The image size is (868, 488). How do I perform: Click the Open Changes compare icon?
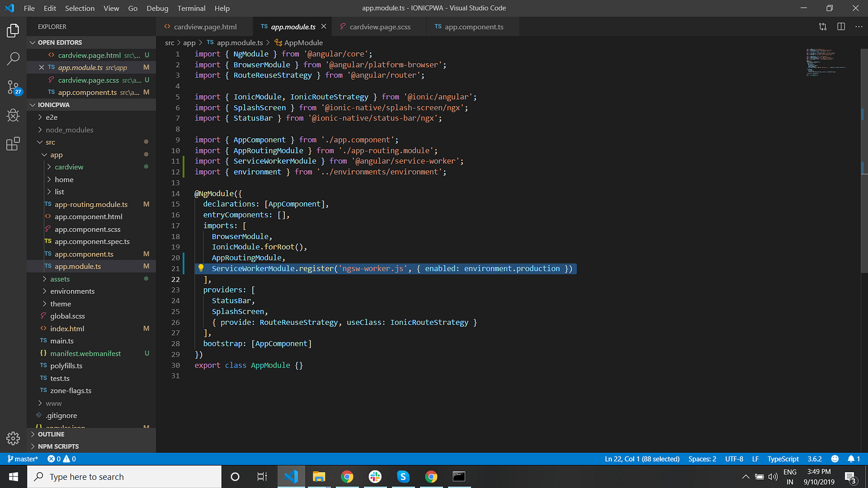coord(822,27)
